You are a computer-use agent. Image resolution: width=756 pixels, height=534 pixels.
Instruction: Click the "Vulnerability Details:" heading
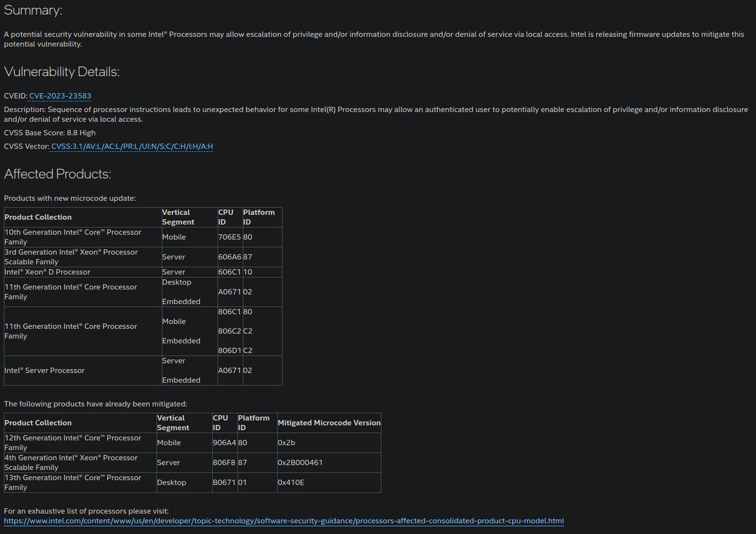click(x=62, y=72)
